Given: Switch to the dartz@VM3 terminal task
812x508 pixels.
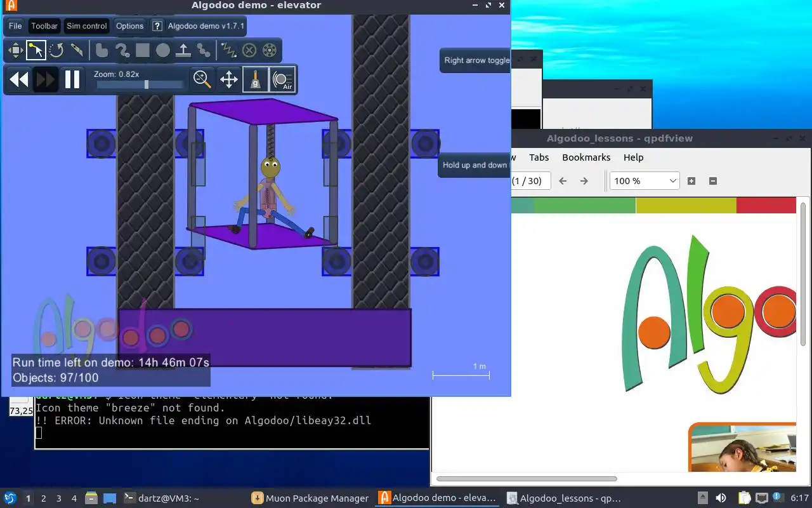Looking at the screenshot, I should click(x=161, y=498).
